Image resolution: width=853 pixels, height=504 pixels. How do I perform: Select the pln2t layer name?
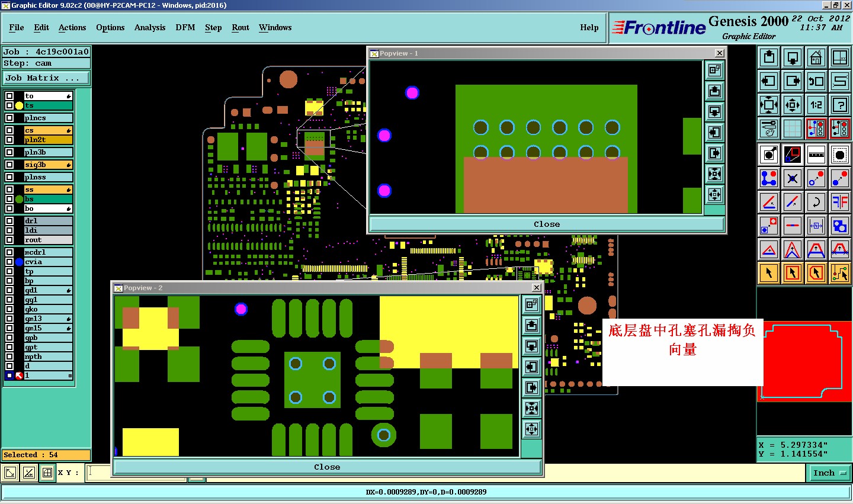(48, 140)
